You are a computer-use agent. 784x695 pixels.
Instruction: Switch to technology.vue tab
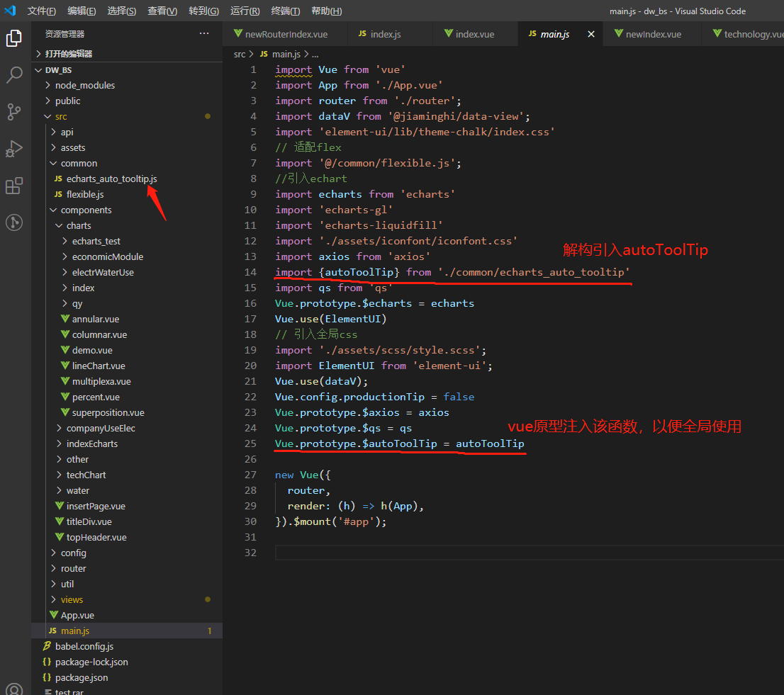(743, 34)
